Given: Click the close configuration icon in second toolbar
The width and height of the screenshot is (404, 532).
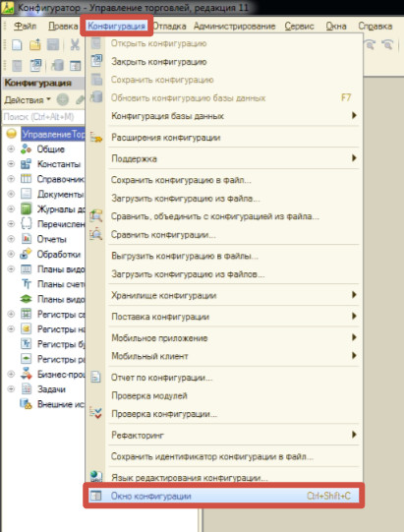Looking at the screenshot, I should (x=35, y=65).
